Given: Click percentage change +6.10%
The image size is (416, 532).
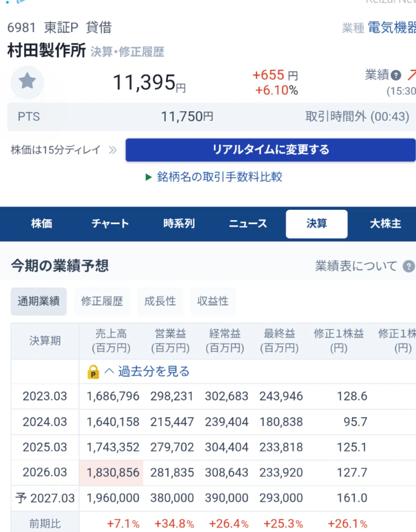Looking at the screenshot, I should click(x=276, y=90).
